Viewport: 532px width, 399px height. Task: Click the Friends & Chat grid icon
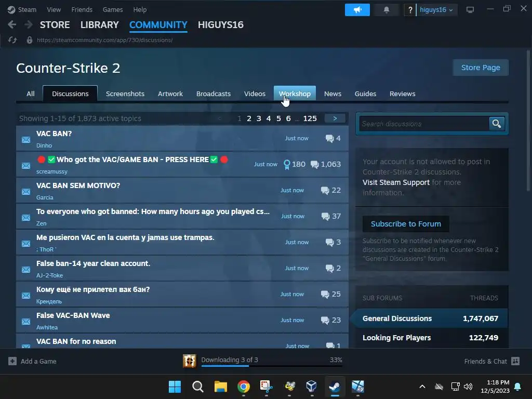[x=515, y=361]
